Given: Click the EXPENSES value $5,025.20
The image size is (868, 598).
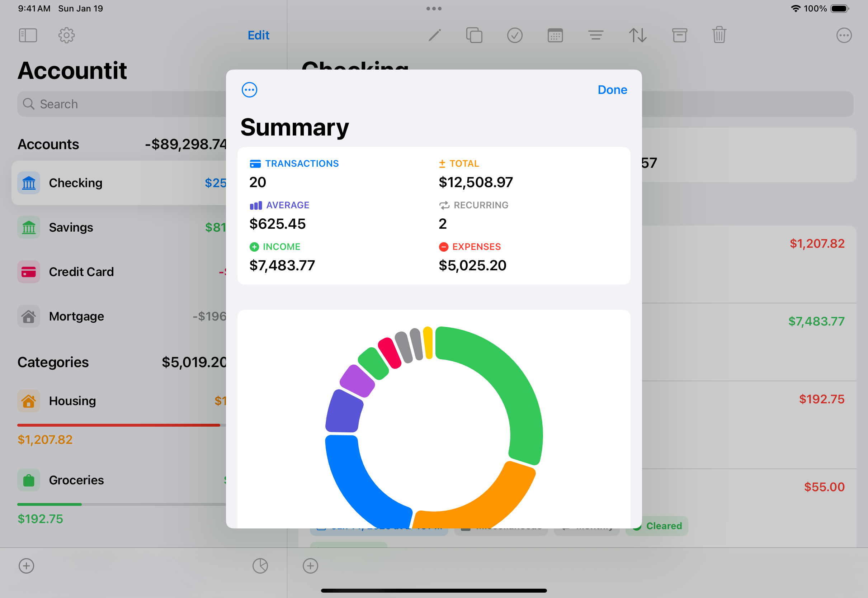Looking at the screenshot, I should (x=472, y=266).
